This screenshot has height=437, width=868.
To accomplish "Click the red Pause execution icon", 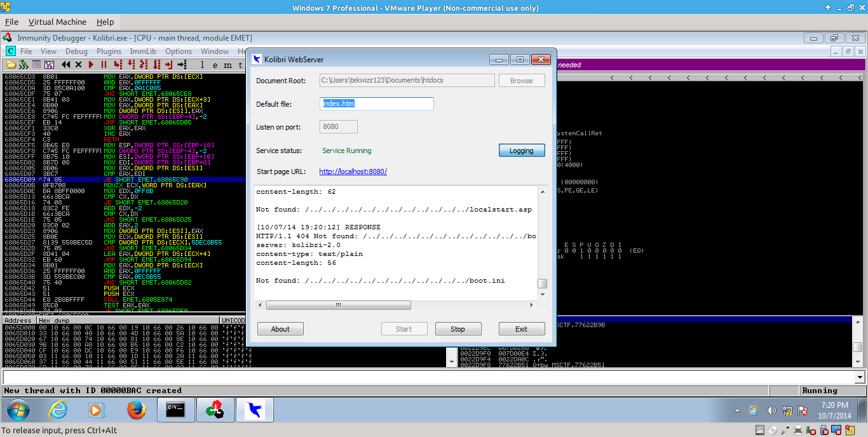I will (x=104, y=64).
